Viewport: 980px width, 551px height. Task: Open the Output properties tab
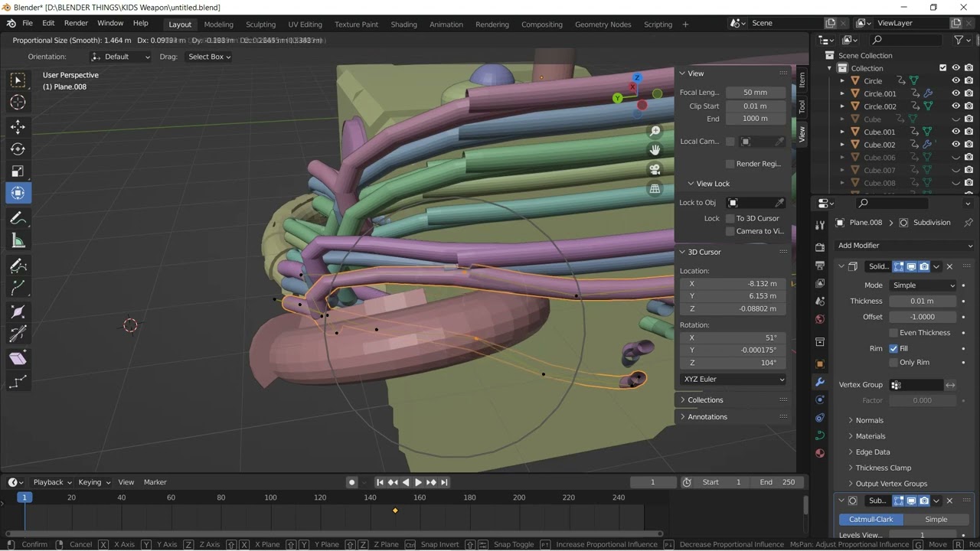[820, 266]
